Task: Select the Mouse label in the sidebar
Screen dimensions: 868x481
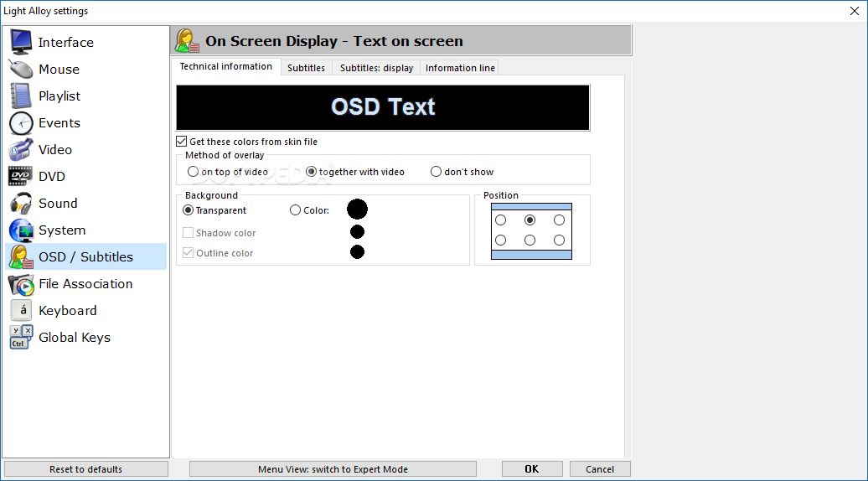Action: point(59,70)
